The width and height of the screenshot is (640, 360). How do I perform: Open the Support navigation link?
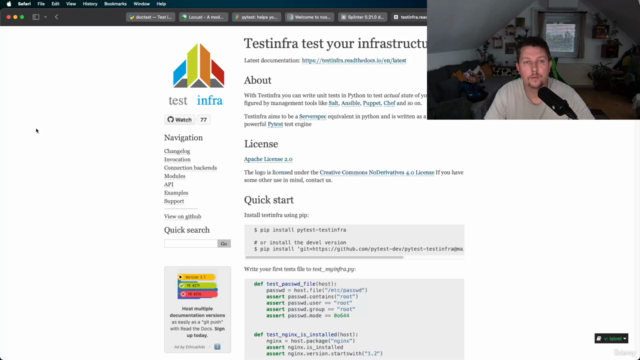pos(174,201)
